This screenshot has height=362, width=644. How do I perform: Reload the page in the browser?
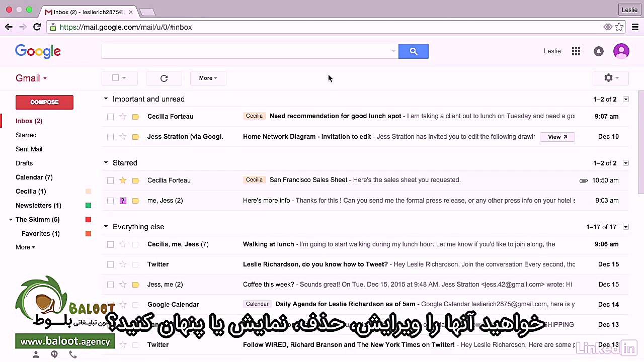coord(37,27)
